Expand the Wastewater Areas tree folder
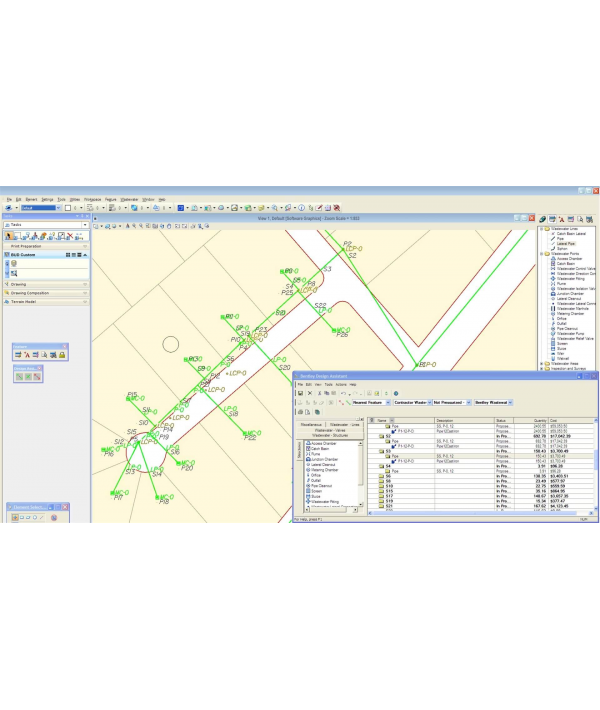 point(542,364)
